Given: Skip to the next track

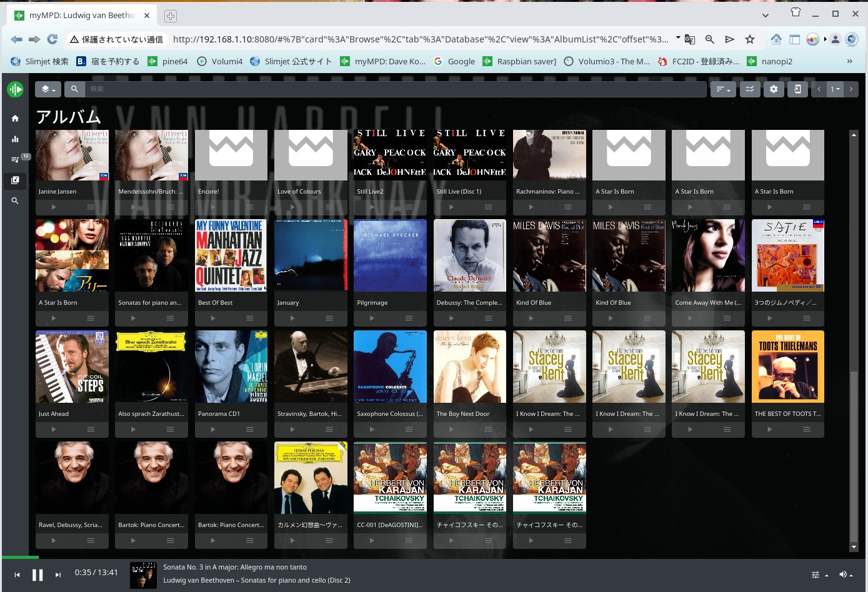Looking at the screenshot, I should 58,575.
